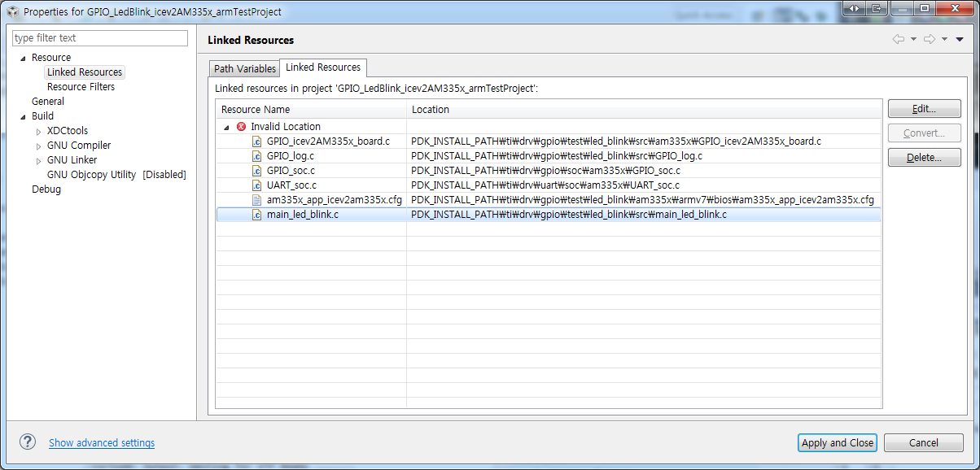Open the forward history dropdown arrow

pyautogui.click(x=944, y=39)
